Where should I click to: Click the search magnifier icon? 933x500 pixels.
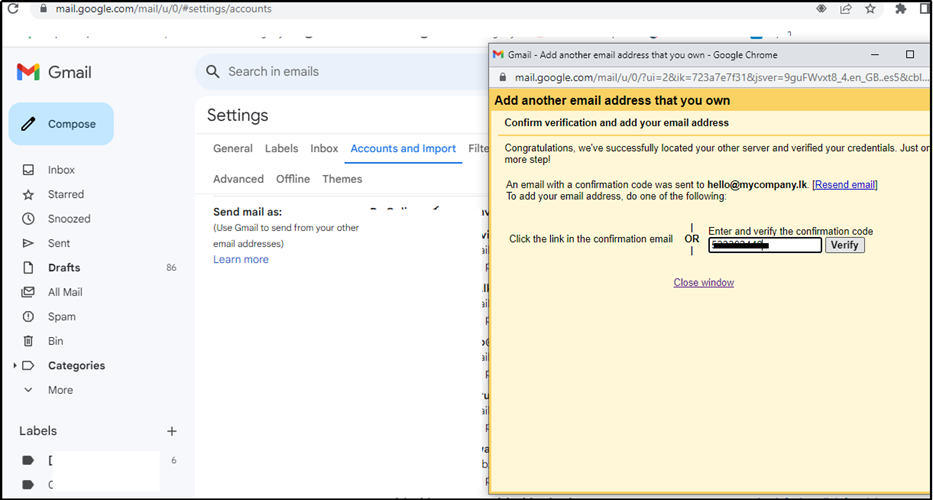[212, 72]
